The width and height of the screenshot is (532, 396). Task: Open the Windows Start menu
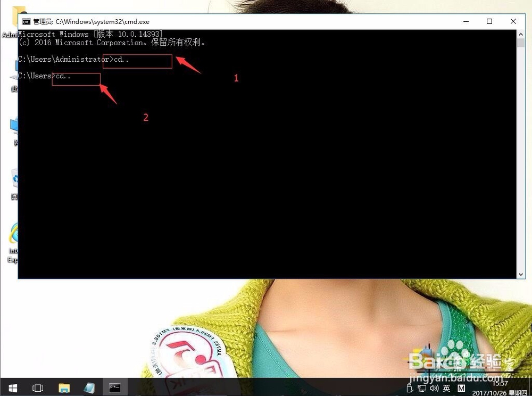pyautogui.click(x=13, y=387)
